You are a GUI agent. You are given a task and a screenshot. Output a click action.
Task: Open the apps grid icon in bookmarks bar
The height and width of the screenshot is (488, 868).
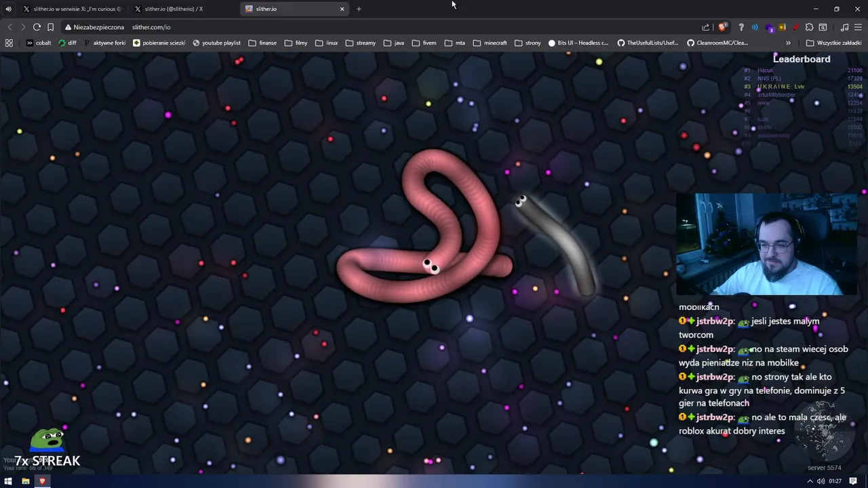[x=9, y=43]
